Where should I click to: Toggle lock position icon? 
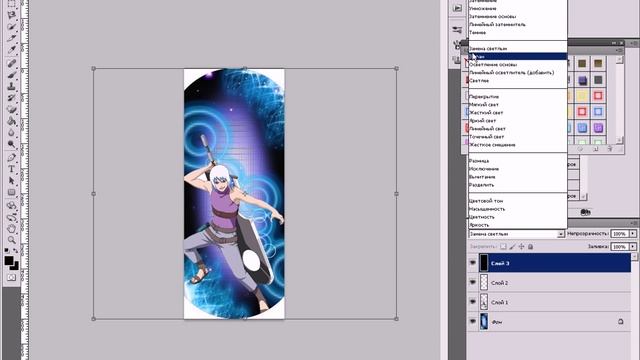point(521,247)
